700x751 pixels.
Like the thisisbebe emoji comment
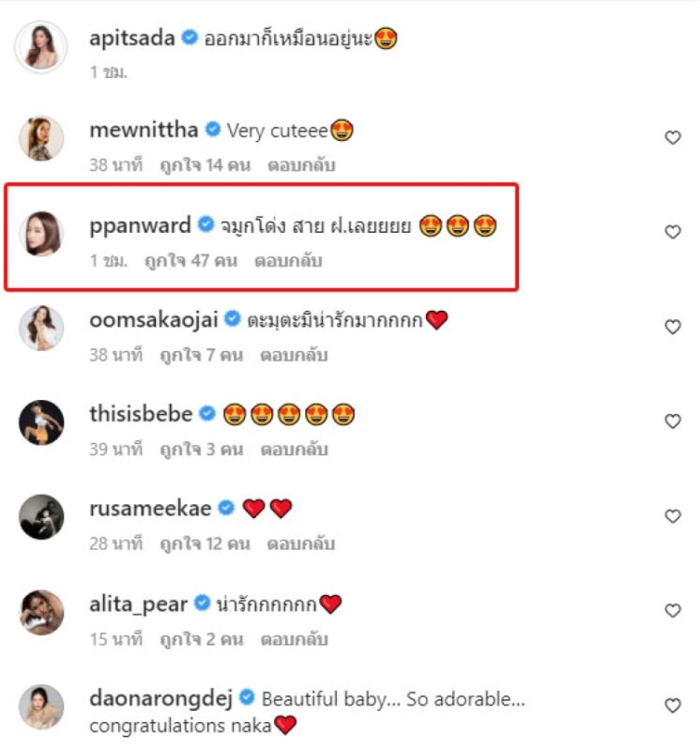point(672,421)
